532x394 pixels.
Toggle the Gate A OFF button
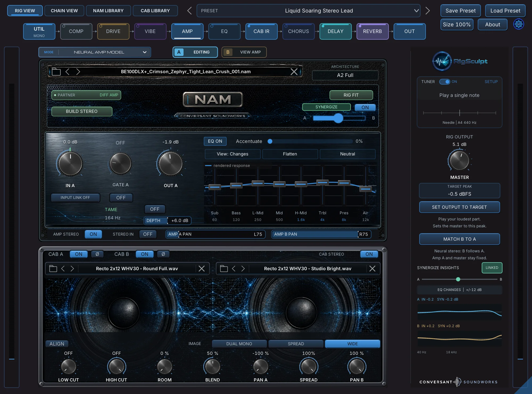pyautogui.click(x=121, y=198)
